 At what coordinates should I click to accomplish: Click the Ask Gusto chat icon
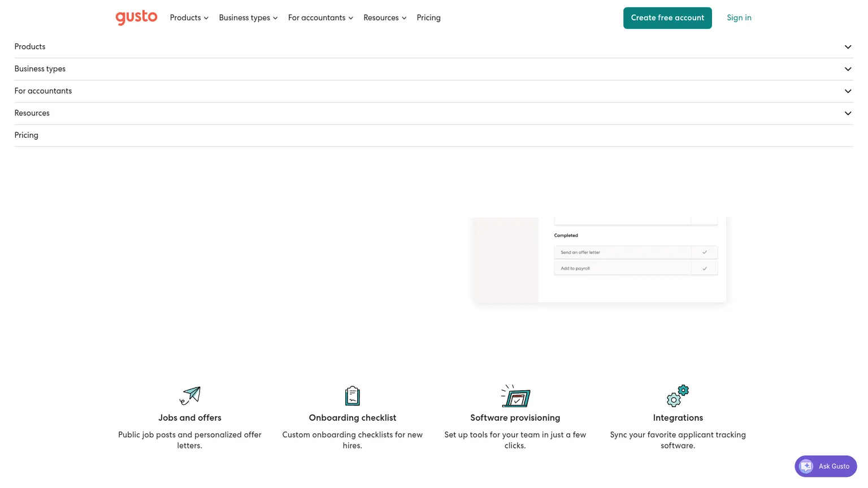(x=806, y=467)
